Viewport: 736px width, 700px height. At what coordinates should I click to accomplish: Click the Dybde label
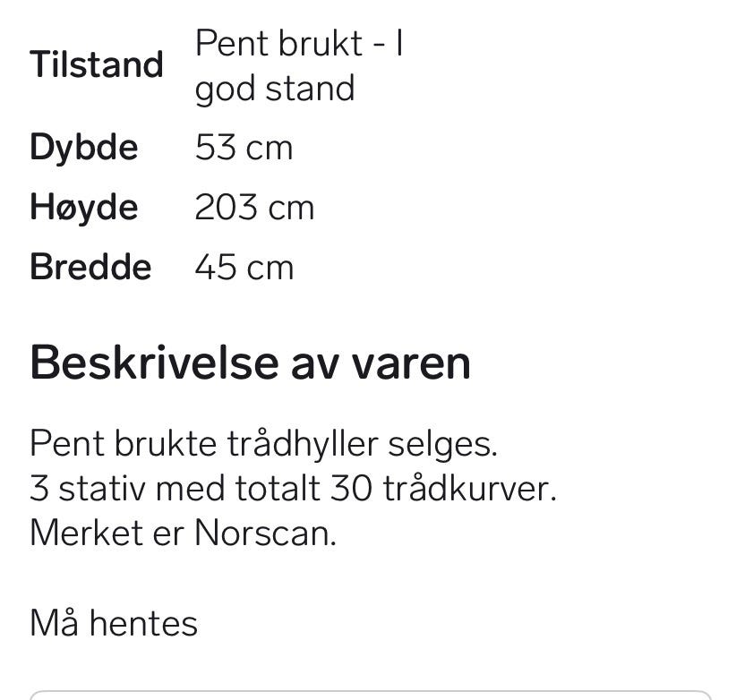[x=84, y=149]
